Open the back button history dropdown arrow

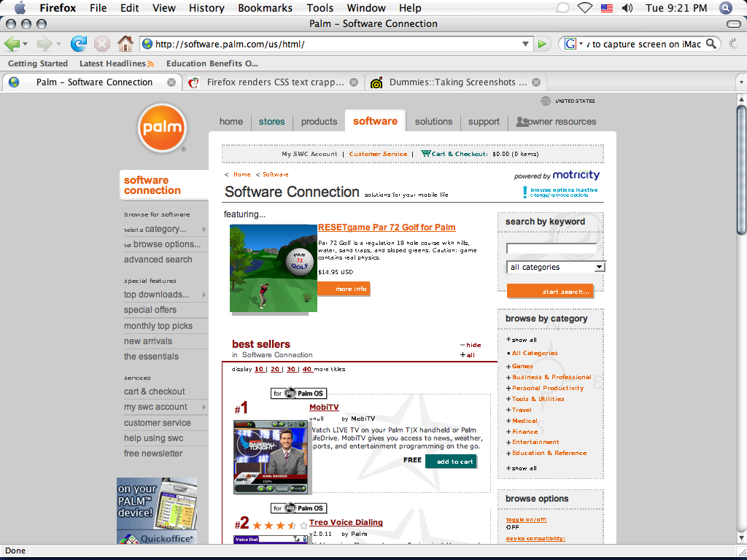tap(26, 44)
